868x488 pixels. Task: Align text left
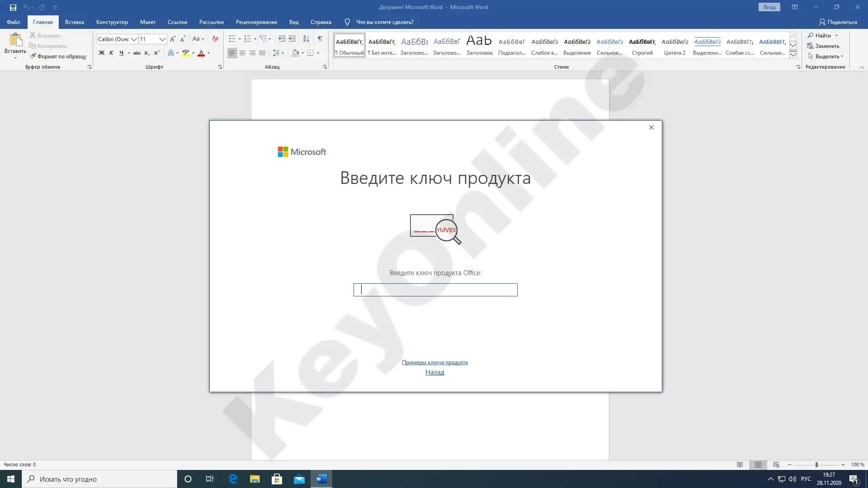(x=232, y=53)
